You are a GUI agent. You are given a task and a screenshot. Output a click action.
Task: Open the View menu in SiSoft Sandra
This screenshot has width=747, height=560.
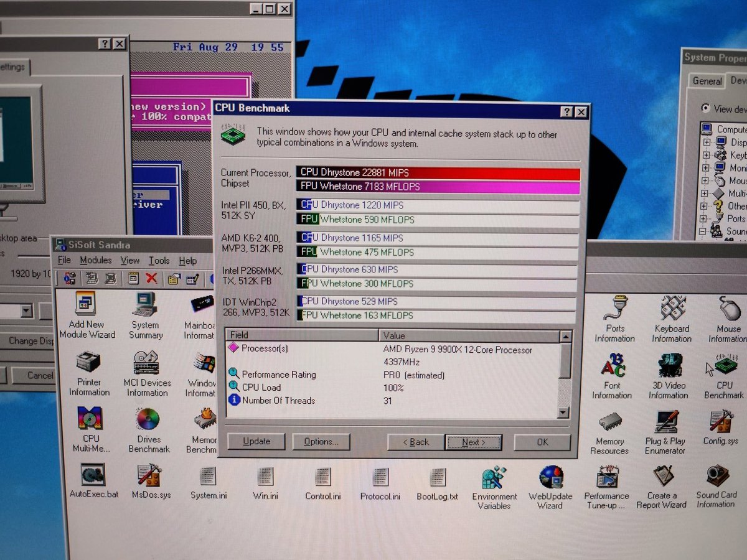[130, 261]
